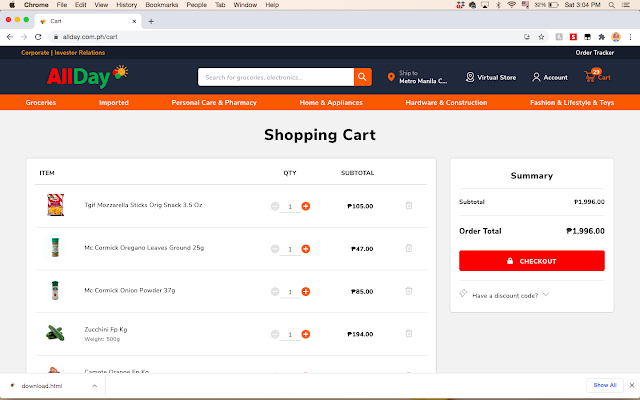Click the Zucchini product thumbnail

point(55,333)
